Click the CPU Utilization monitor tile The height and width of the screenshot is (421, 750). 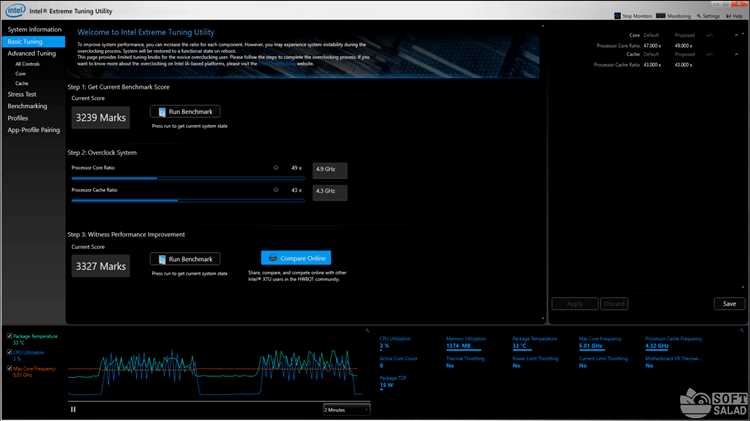click(395, 343)
